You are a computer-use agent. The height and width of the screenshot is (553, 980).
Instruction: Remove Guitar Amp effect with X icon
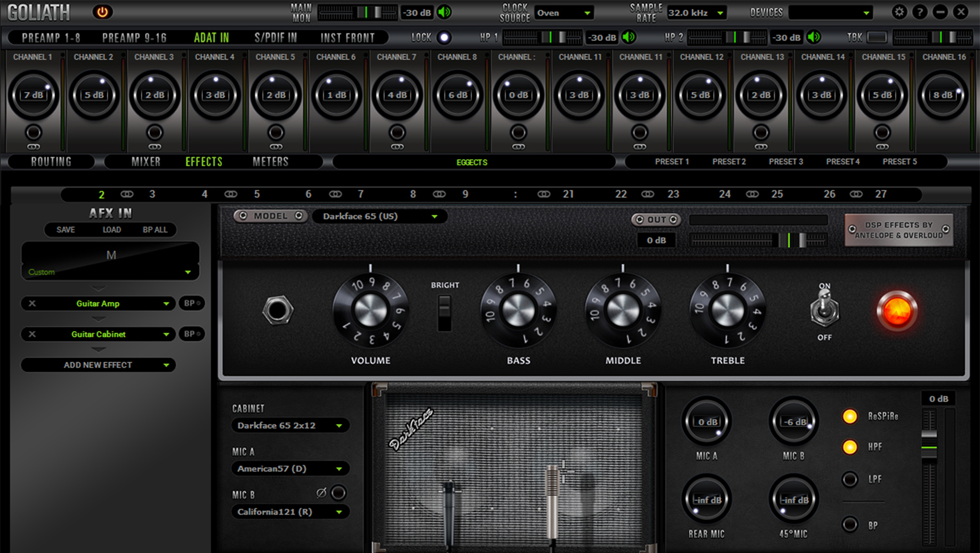tap(32, 304)
